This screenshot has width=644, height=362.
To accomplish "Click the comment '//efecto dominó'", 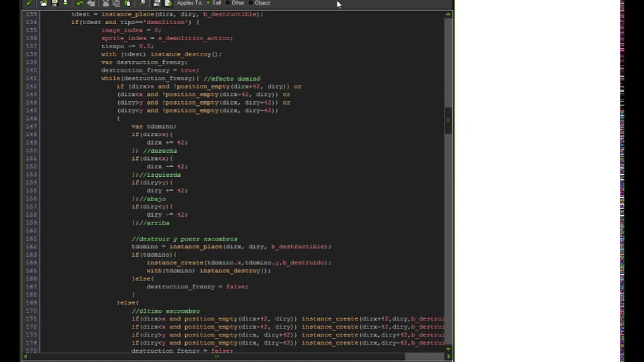I will 232,78.
